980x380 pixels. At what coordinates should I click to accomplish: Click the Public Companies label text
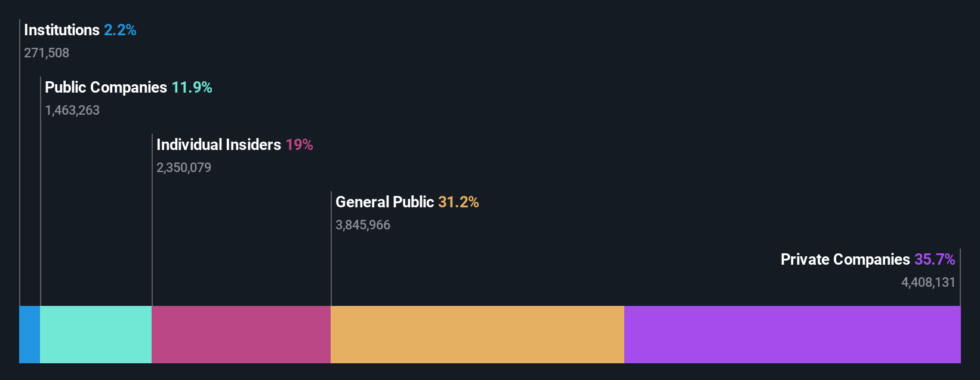(106, 87)
